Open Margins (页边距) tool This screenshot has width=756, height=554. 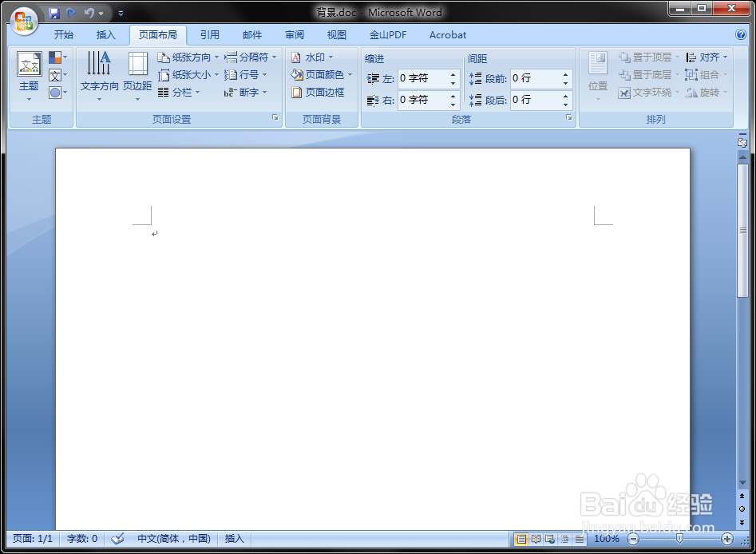coord(137,77)
